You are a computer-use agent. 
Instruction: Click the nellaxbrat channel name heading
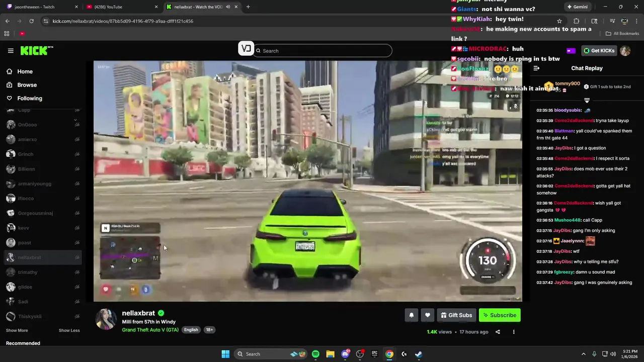138,313
